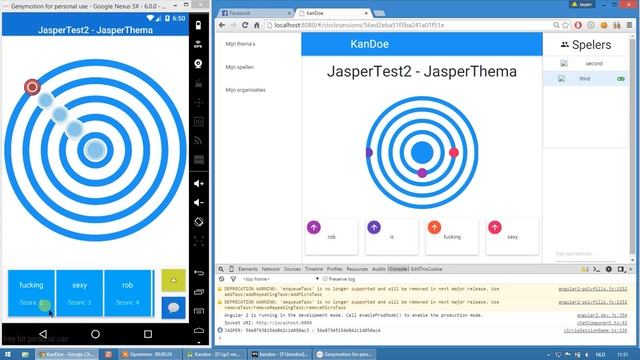
Task: Switch to the Elements DevTools tab
Action: coord(248,269)
